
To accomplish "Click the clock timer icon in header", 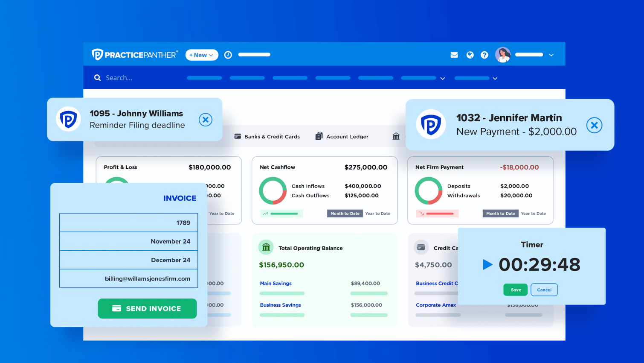I will (x=228, y=55).
